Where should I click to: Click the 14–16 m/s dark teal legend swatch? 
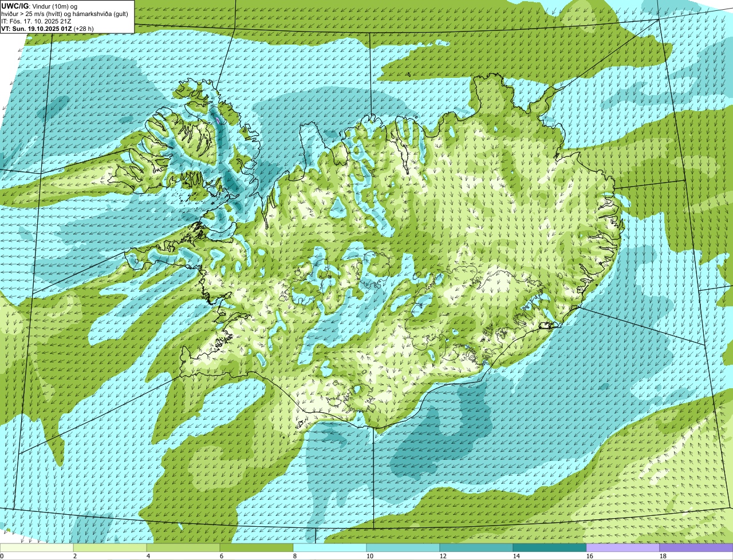coord(550,547)
